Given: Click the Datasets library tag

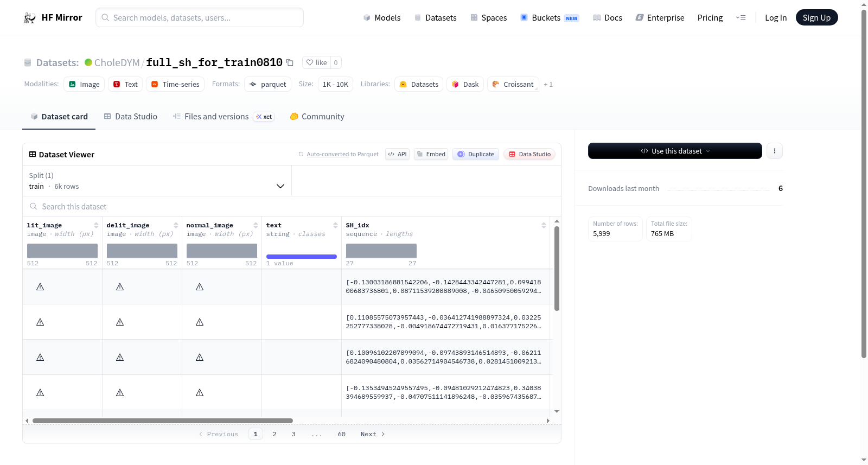Looking at the screenshot, I should 419,84.
